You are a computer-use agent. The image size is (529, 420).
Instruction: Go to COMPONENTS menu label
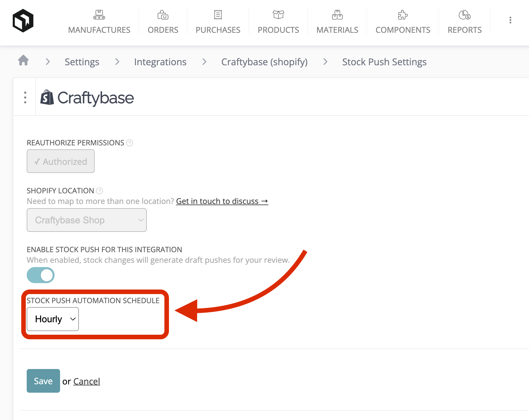click(403, 30)
